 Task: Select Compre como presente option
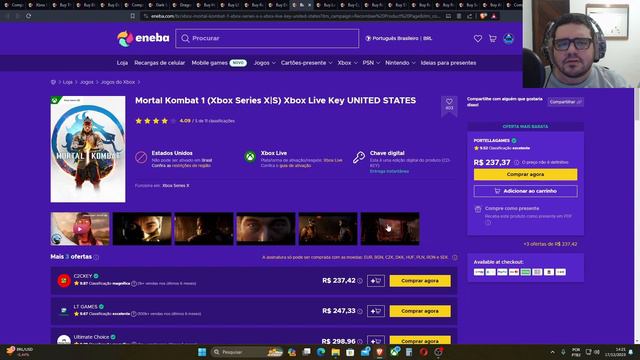pyautogui.click(x=512, y=209)
